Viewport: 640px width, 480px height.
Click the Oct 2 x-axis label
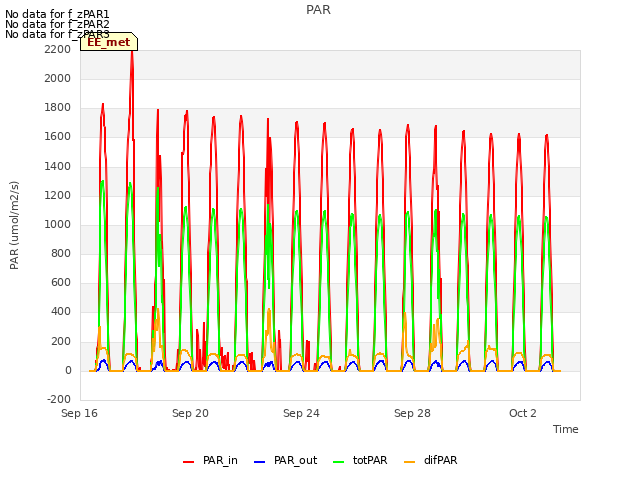click(x=523, y=413)
